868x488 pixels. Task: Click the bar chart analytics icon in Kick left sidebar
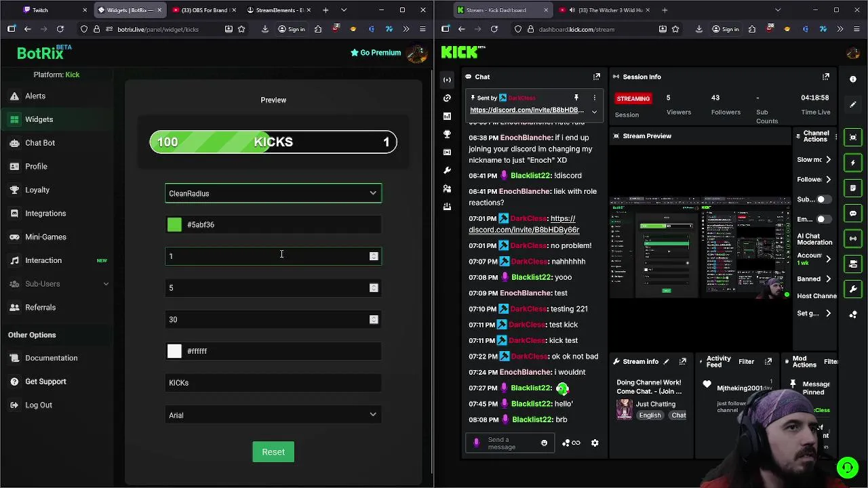[447, 116]
